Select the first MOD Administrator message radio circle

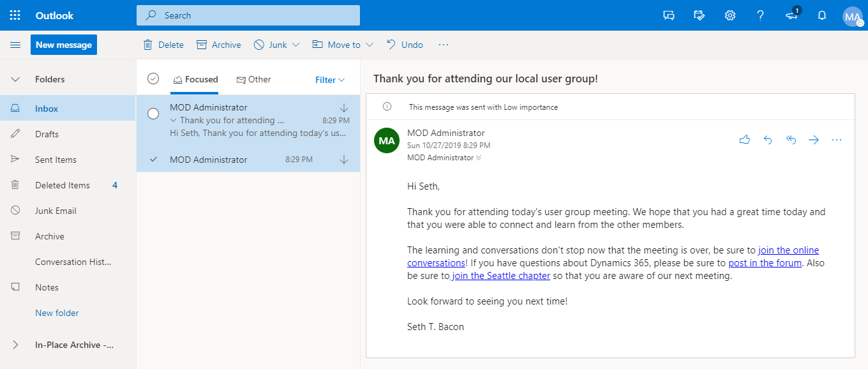153,114
